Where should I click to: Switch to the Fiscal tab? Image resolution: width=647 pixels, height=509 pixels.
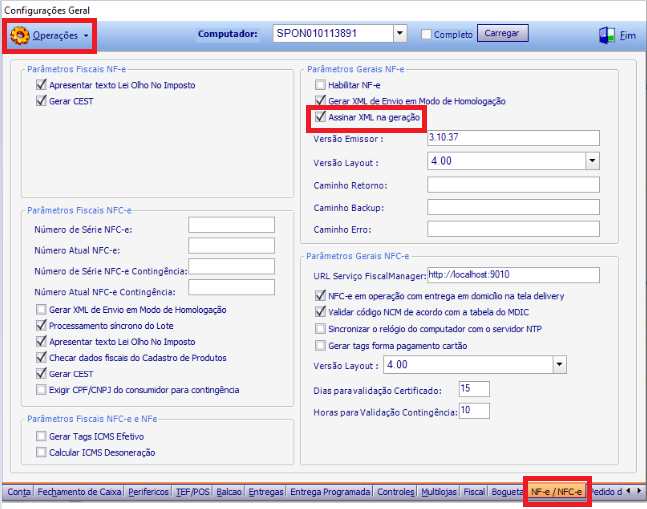click(474, 492)
